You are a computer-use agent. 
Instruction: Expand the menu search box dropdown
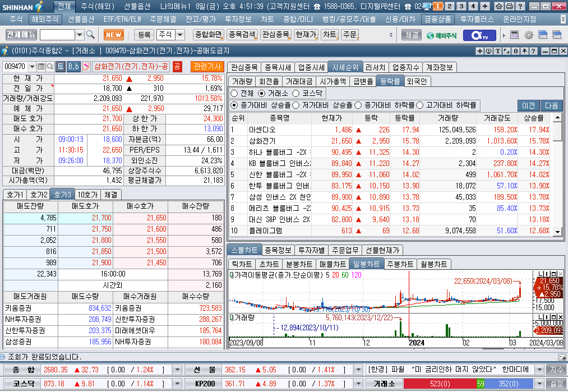pyautogui.click(x=80, y=35)
